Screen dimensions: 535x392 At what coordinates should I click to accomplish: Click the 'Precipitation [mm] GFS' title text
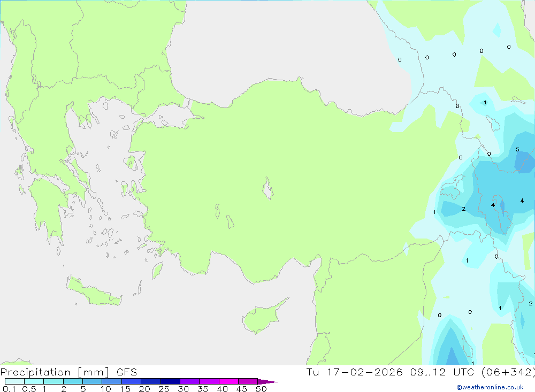68,372
